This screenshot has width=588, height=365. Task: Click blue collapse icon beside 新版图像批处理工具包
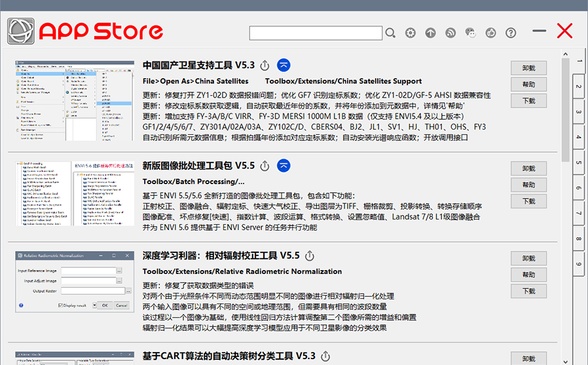pos(284,165)
